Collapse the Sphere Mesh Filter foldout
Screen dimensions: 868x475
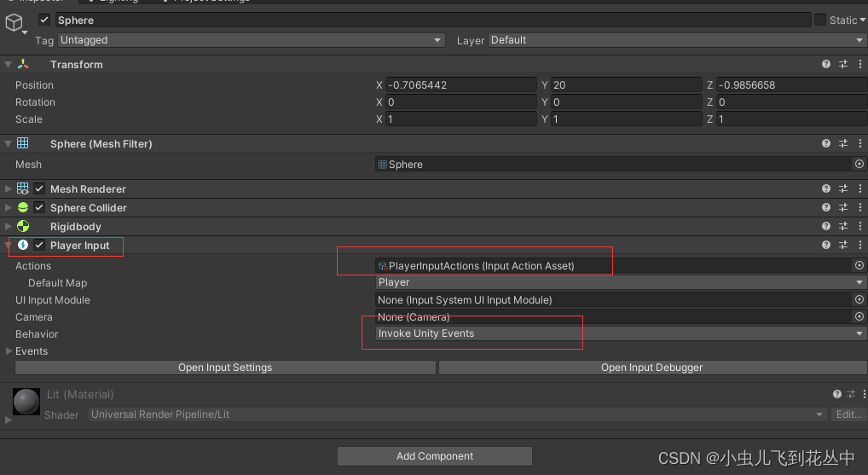point(8,143)
